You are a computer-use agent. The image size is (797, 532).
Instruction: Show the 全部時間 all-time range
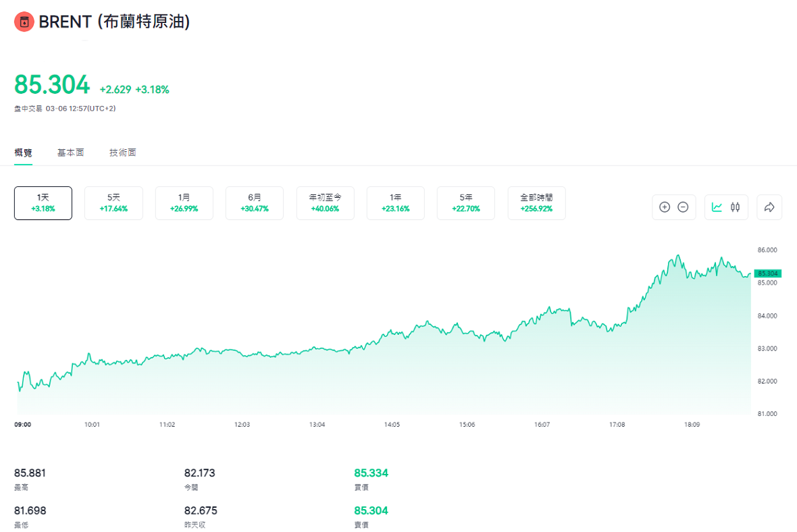pyautogui.click(x=536, y=203)
